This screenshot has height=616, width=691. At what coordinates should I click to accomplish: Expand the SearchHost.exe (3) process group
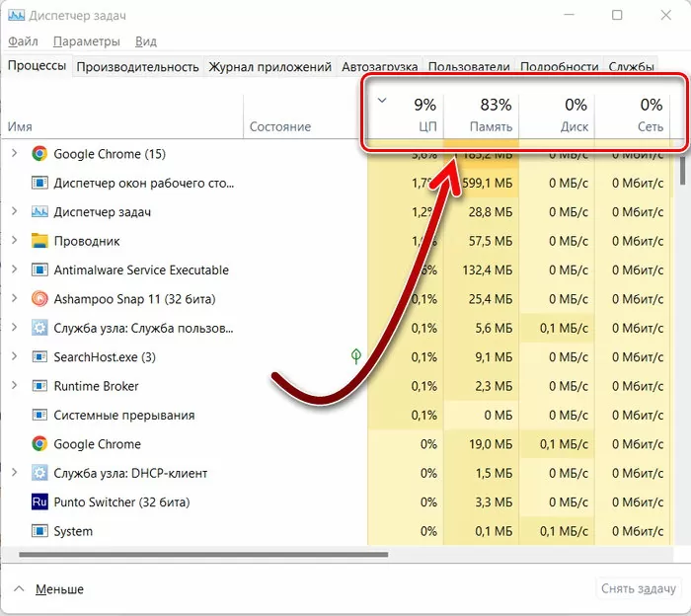pyautogui.click(x=14, y=357)
